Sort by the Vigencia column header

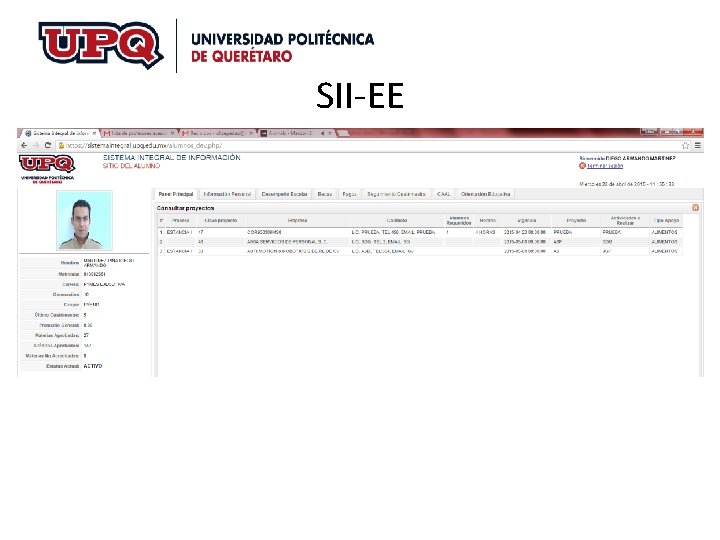tap(527, 221)
